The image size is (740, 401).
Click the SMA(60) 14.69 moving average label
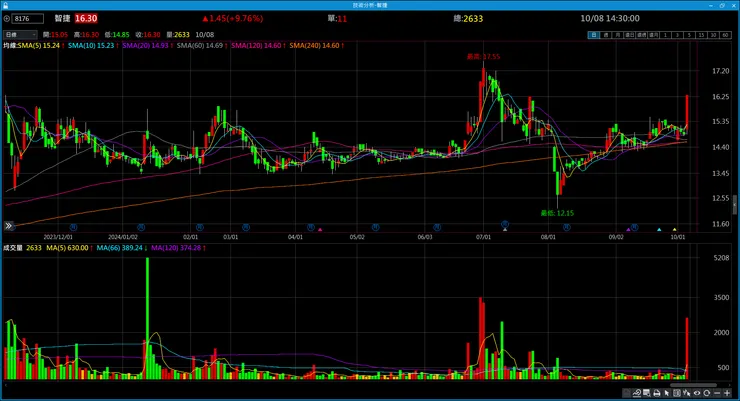click(x=200, y=46)
